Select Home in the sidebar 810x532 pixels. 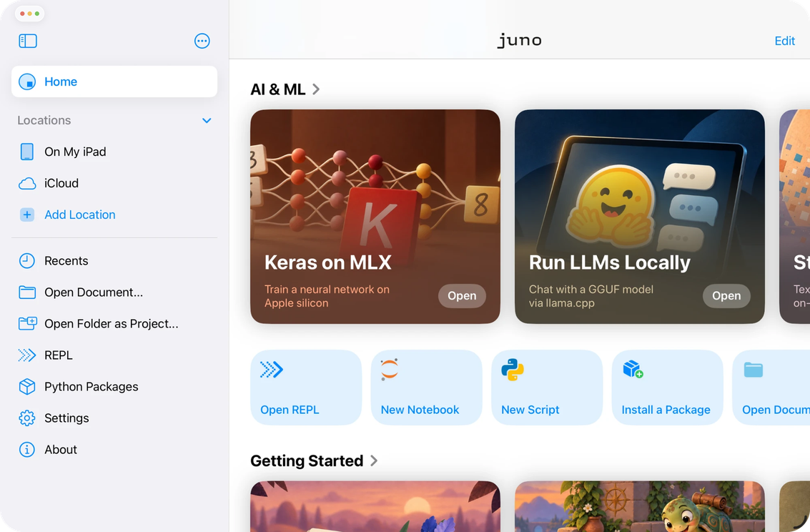click(x=114, y=82)
